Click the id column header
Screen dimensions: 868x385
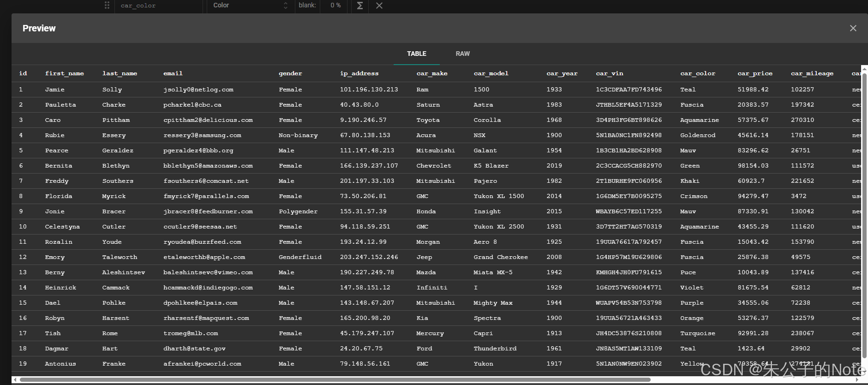23,73
